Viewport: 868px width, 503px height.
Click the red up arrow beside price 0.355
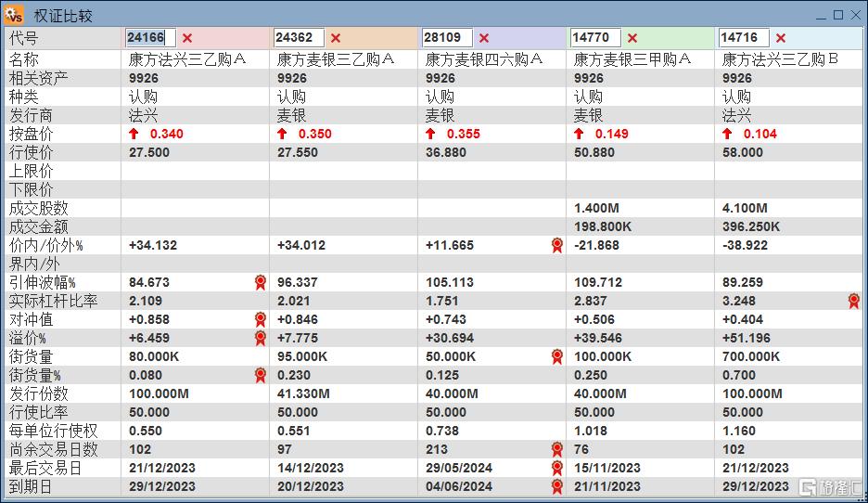point(430,134)
